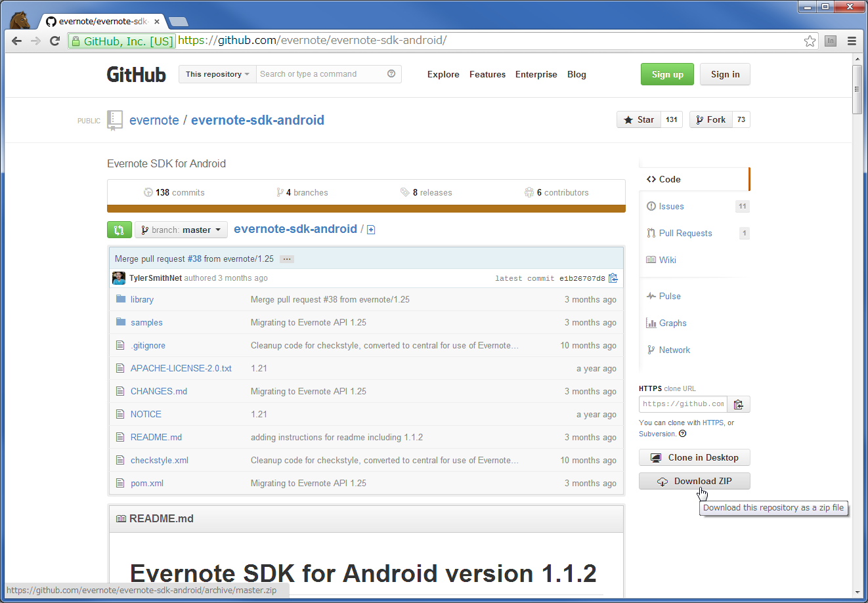Viewport: 868px width, 603px height.
Task: Click Blog in the top navigation
Action: 576,74
